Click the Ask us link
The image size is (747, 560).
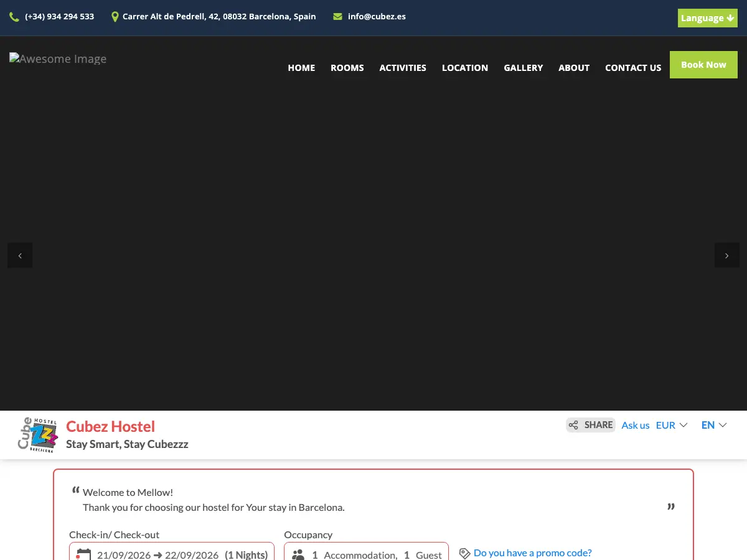(636, 425)
